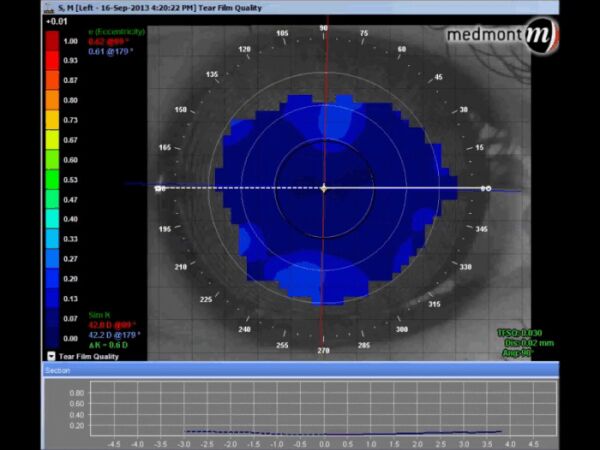The width and height of the screenshot is (600, 450).
Task: Select the dark blue 0.07 swatch in the scale
Action: (52, 318)
